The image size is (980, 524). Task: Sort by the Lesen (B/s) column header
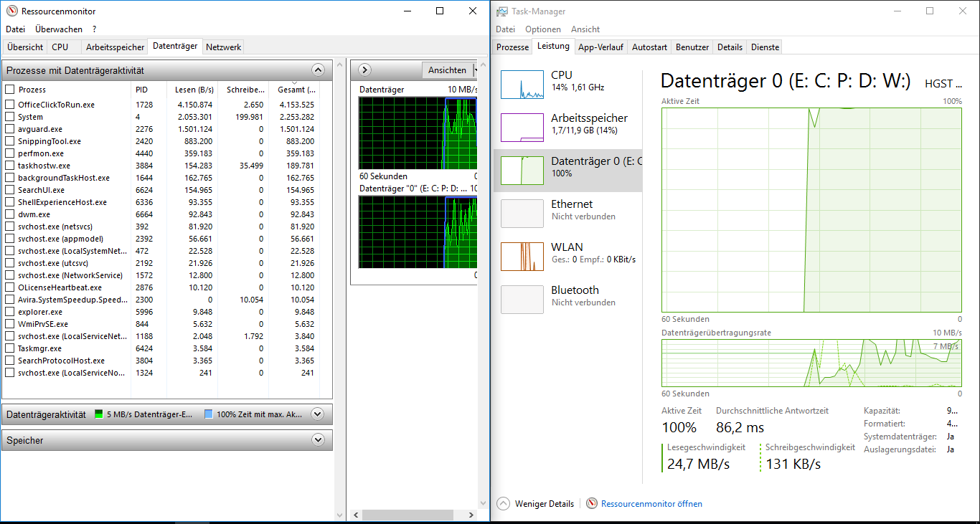(192, 90)
